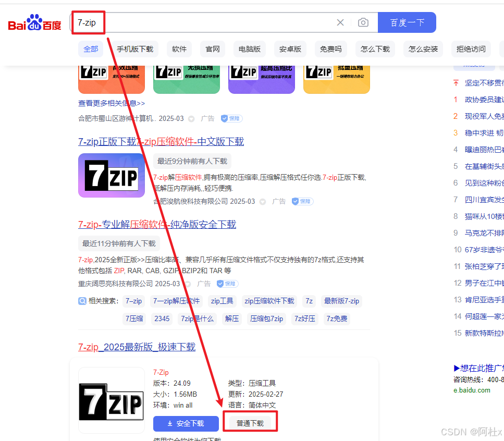Click the black-and-white 7ZIP software logo
The image size is (504, 441).
pos(112,400)
